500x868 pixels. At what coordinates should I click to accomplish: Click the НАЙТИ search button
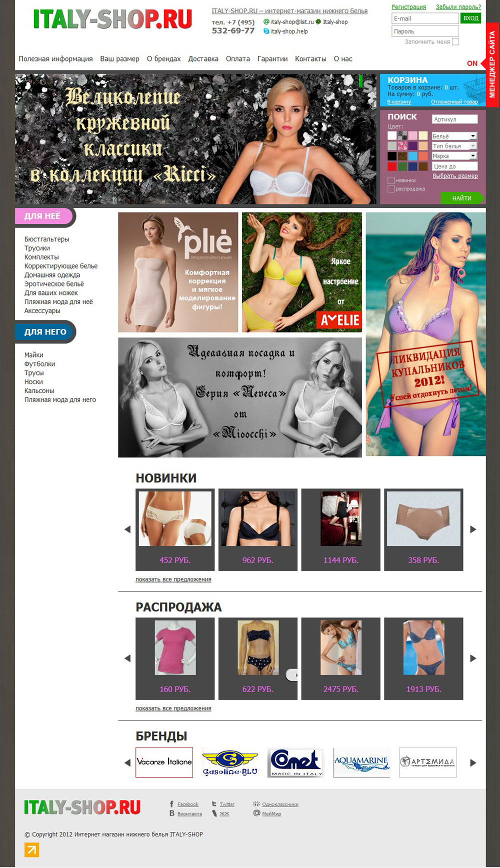(x=462, y=198)
